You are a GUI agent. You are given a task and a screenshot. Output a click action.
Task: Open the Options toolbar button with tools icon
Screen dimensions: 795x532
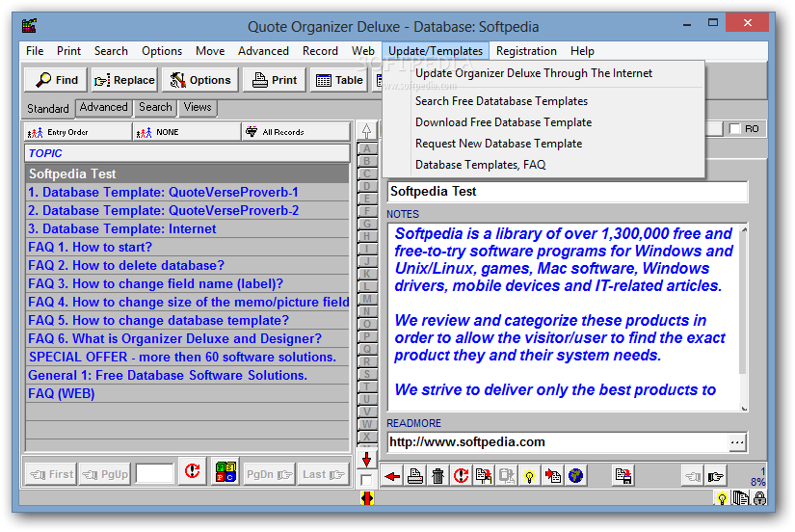pyautogui.click(x=199, y=80)
